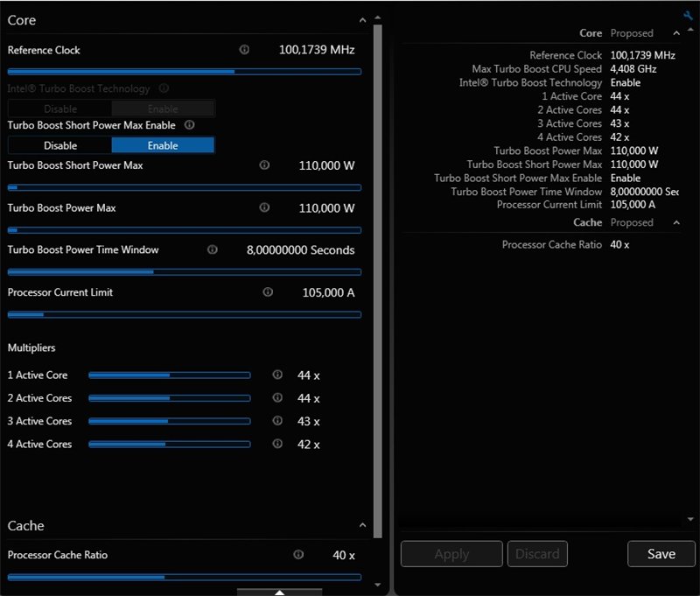This screenshot has height=596, width=700.
Task: Click the 105,000 A value in left panel
Action: (x=329, y=292)
